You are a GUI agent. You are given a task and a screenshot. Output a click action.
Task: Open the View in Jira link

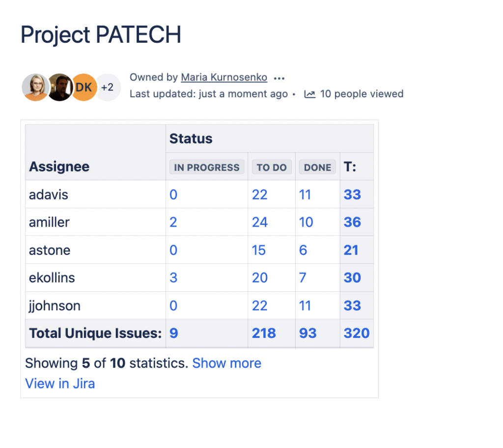tap(60, 384)
